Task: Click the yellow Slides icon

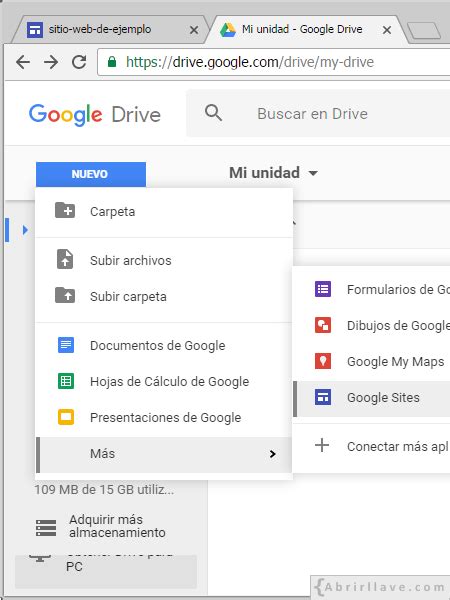Action: [66, 417]
